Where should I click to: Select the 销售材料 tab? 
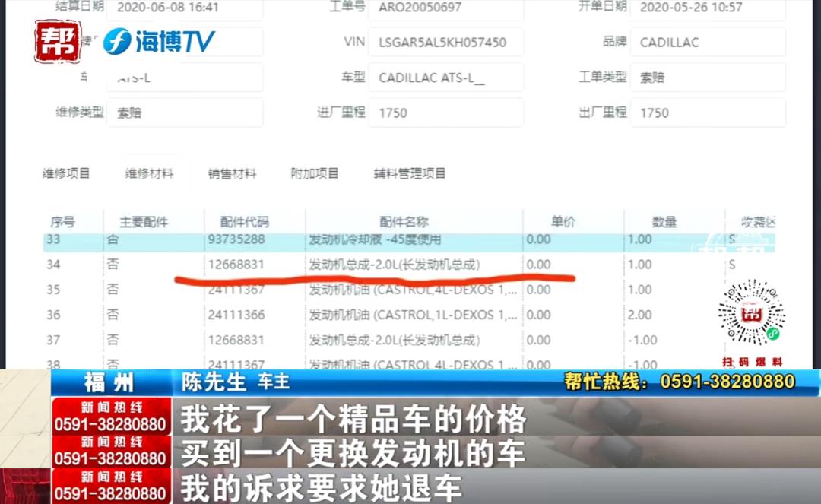pos(232,173)
